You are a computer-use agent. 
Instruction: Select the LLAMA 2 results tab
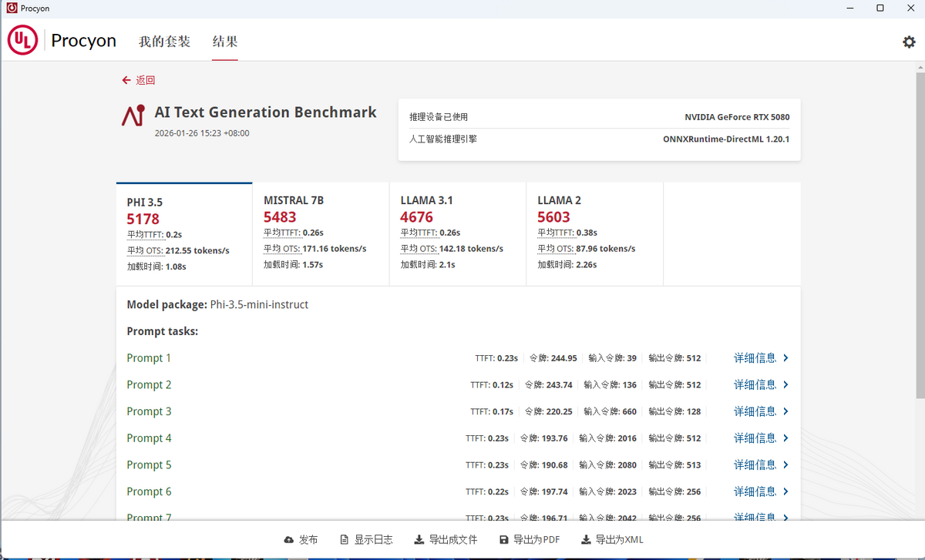[x=594, y=233]
